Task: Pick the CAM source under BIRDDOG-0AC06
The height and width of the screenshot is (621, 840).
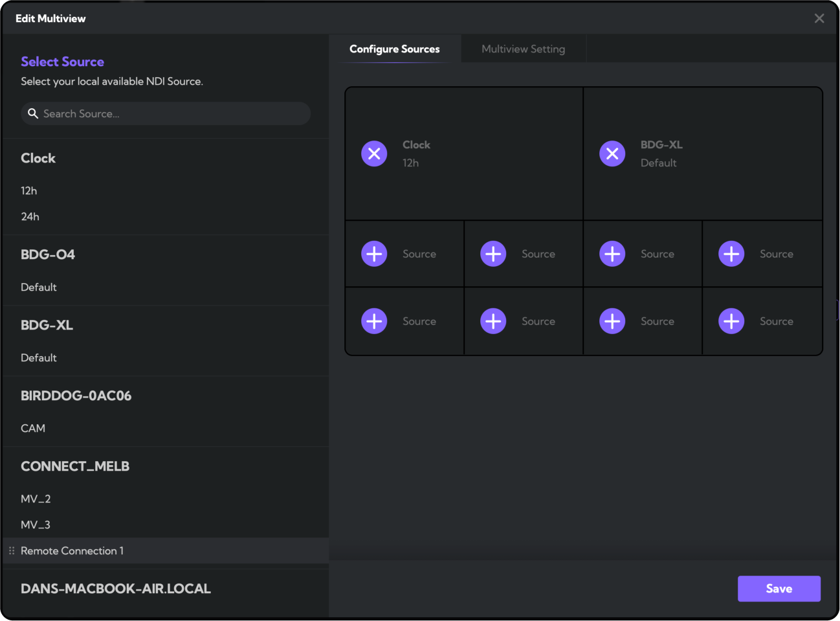Action: [33, 429]
